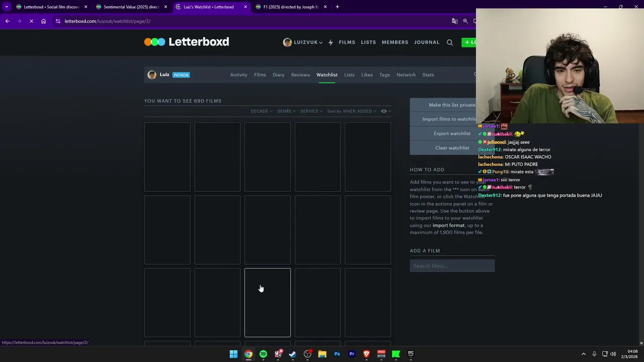Viewport: 644px width, 362px height.
Task: Click the zoom magnifier icon in address bar
Action: (465, 21)
